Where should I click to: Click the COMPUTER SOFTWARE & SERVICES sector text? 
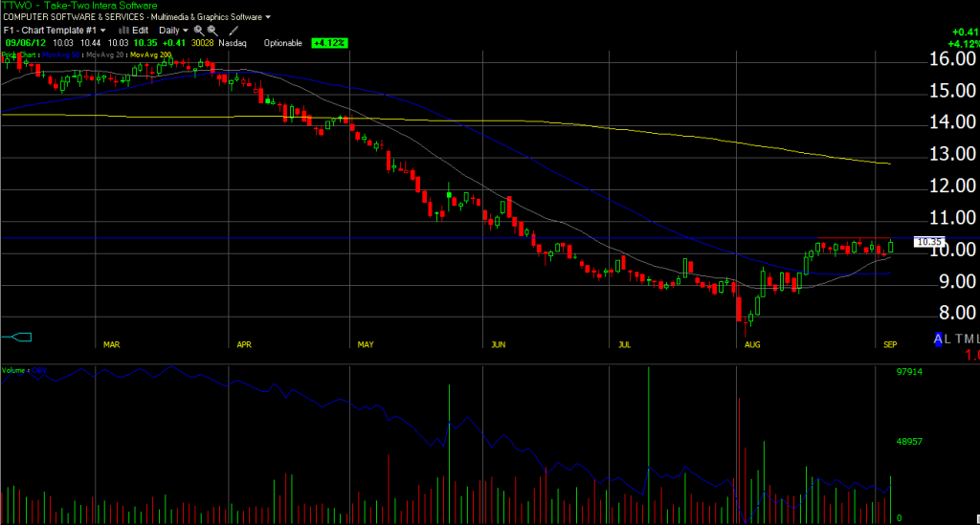coord(74,17)
